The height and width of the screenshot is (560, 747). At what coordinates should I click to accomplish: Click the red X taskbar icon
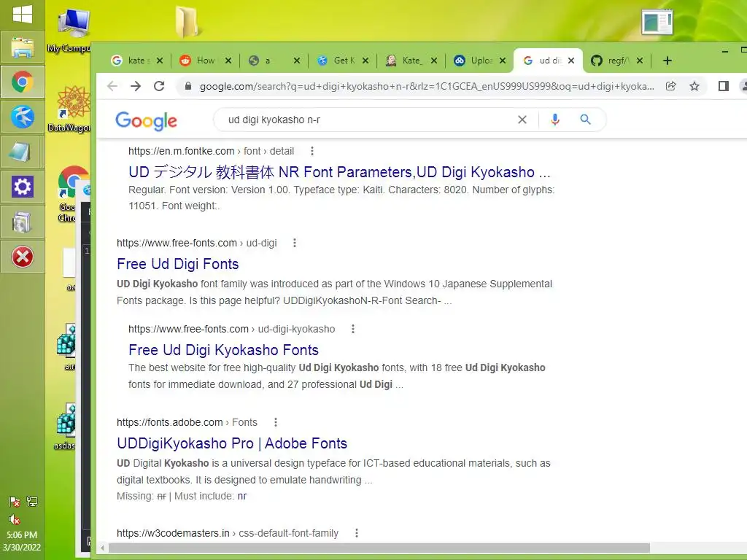click(x=23, y=257)
